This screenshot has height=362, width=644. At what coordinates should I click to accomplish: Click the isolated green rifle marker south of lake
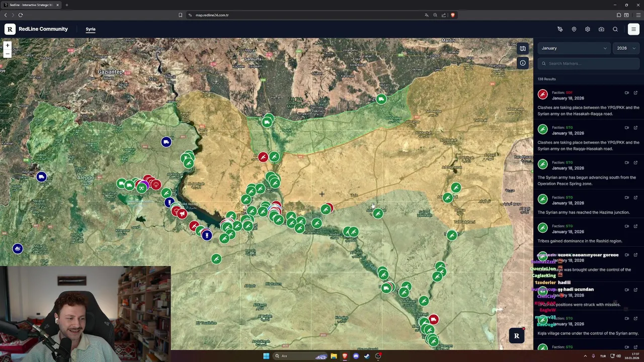point(216,258)
